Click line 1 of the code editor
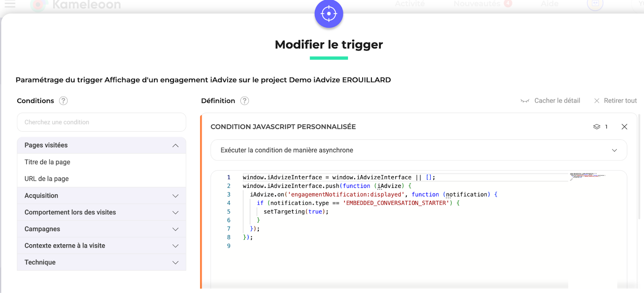 [339, 177]
